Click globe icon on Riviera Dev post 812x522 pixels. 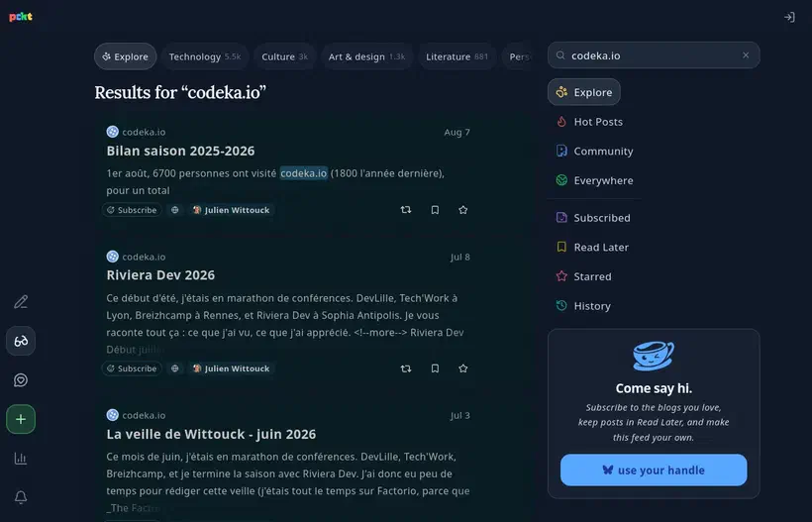[175, 368]
